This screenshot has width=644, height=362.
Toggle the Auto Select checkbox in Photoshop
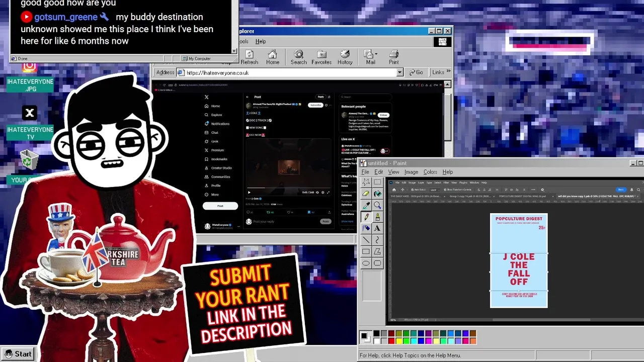coord(412,190)
